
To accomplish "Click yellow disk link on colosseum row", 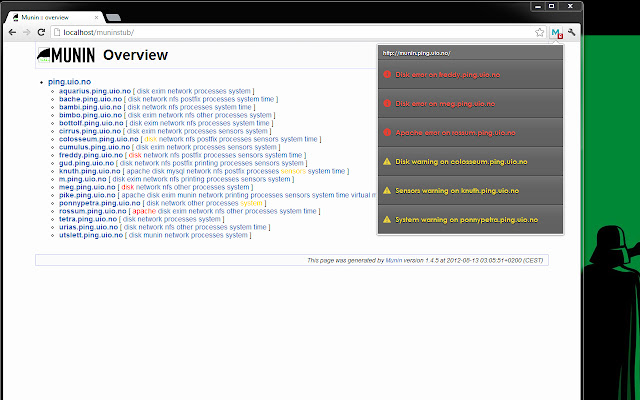I will click(151, 139).
